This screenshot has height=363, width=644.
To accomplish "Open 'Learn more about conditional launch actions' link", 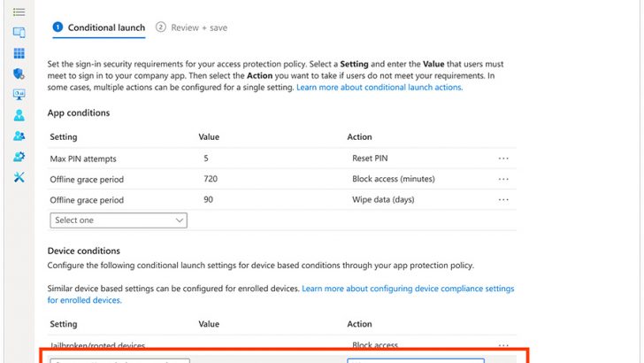I will tap(379, 88).
